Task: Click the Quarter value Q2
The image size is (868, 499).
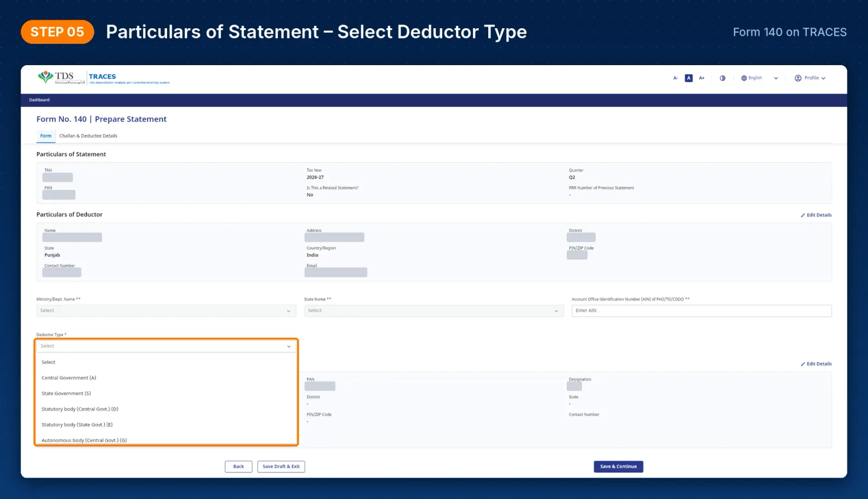Action: pyautogui.click(x=572, y=178)
